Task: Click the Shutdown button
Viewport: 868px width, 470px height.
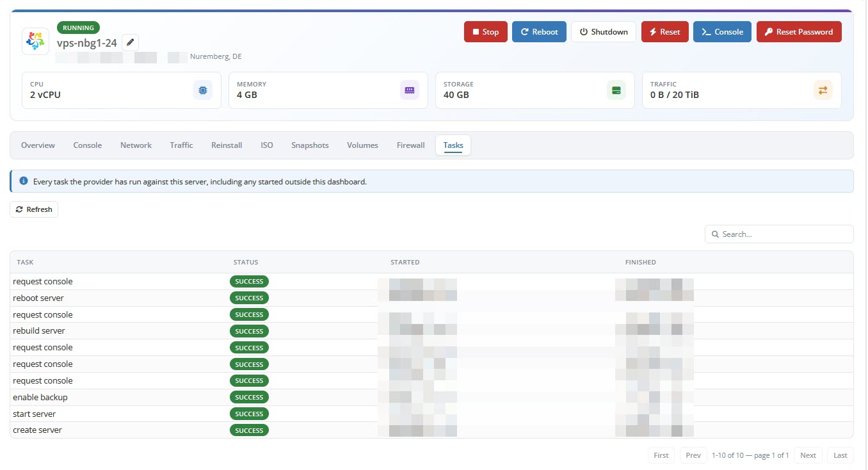Action: [x=604, y=32]
